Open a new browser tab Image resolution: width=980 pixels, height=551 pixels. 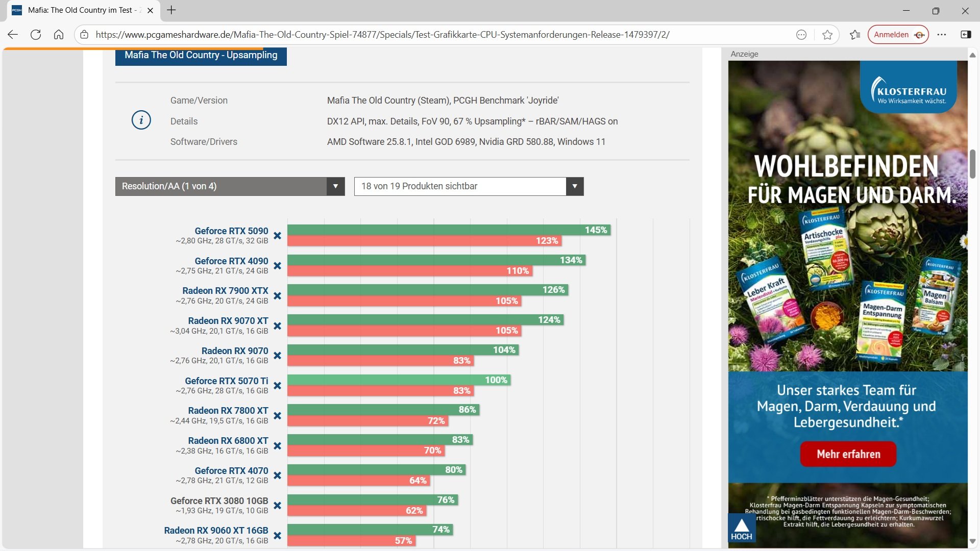click(171, 10)
